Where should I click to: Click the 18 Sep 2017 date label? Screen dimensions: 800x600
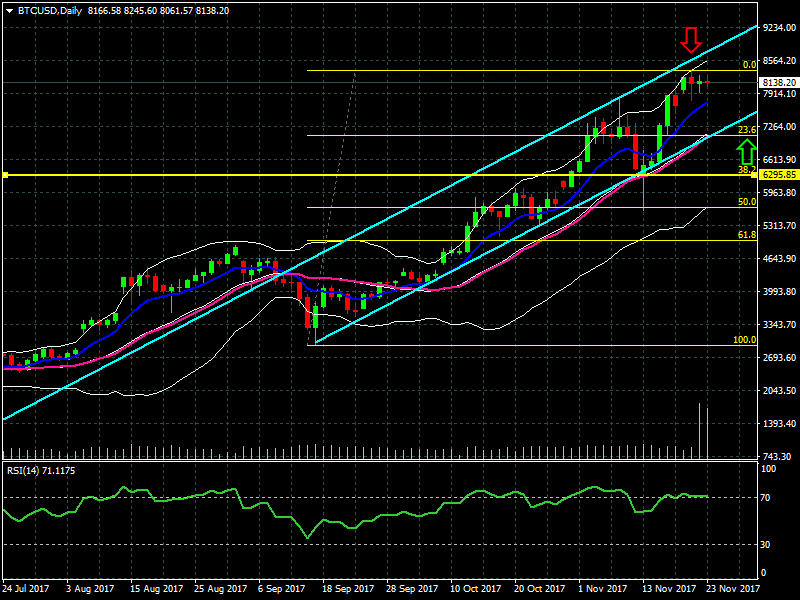tap(348, 588)
